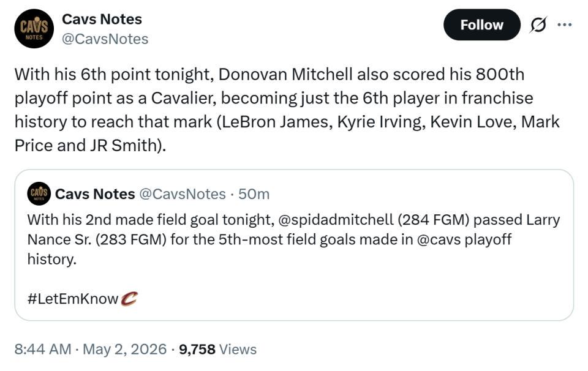
Task: Open the three-dot more options menu
Action: pos(564,25)
